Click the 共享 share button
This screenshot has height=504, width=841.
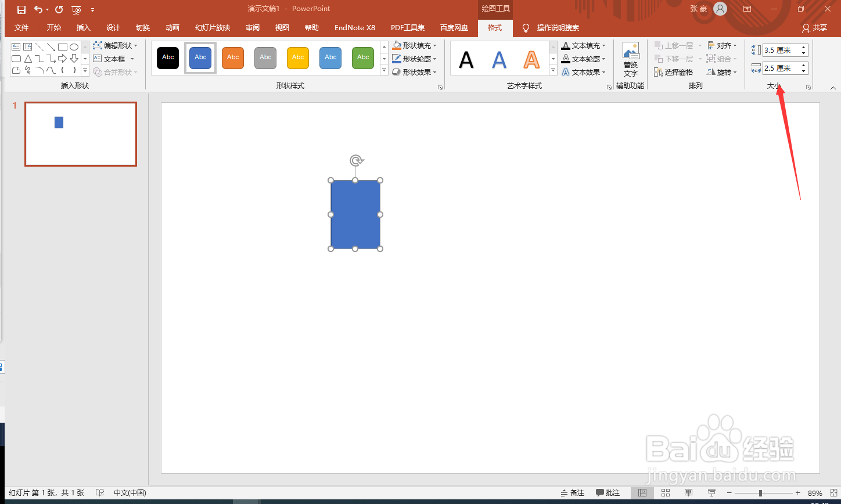click(814, 28)
